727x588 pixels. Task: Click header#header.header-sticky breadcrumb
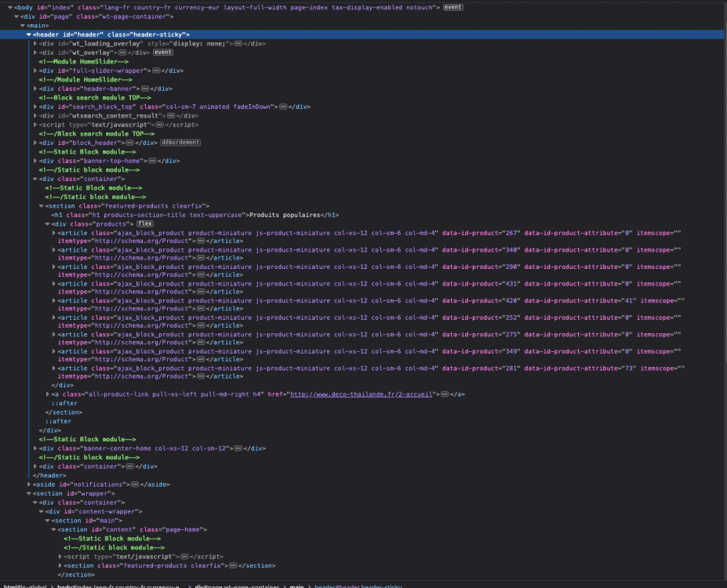tap(358, 586)
